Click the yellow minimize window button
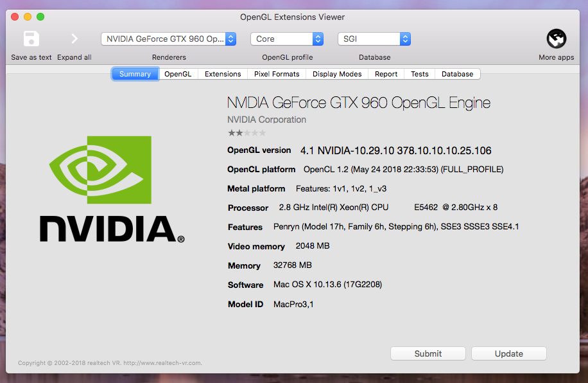 coord(28,17)
